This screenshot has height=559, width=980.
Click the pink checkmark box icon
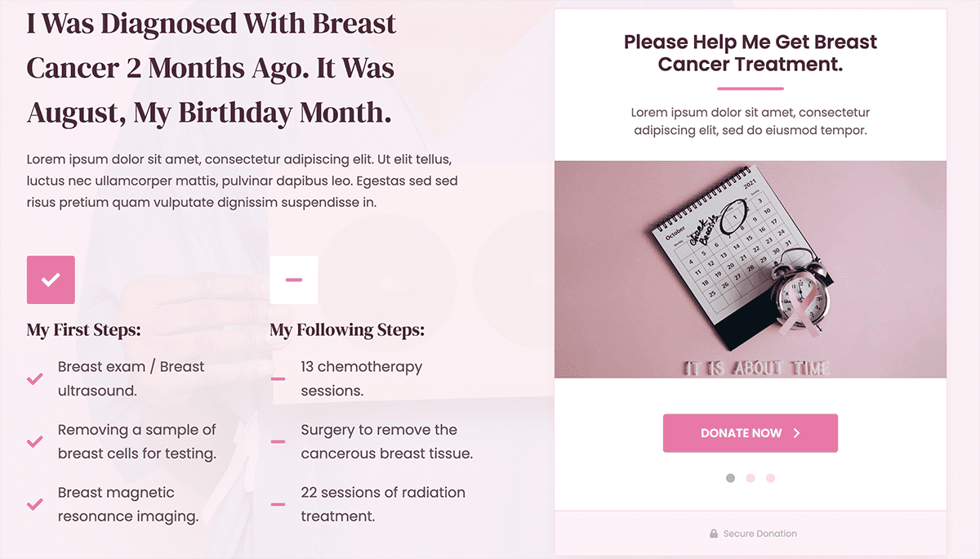51,279
